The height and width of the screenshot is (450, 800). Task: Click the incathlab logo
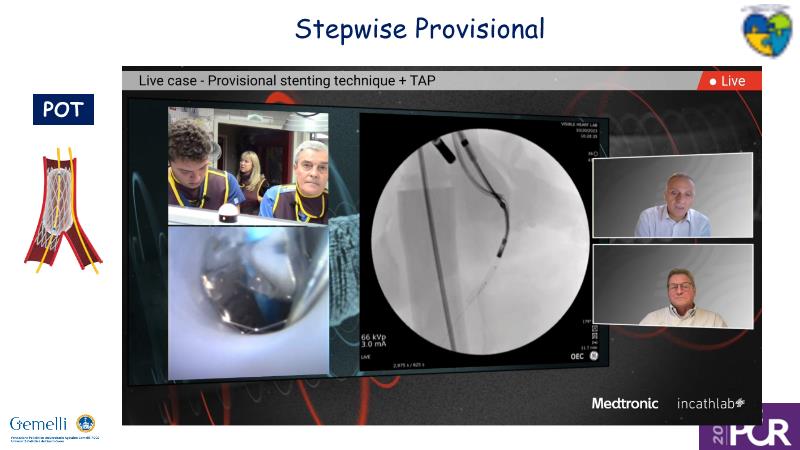[x=711, y=403]
